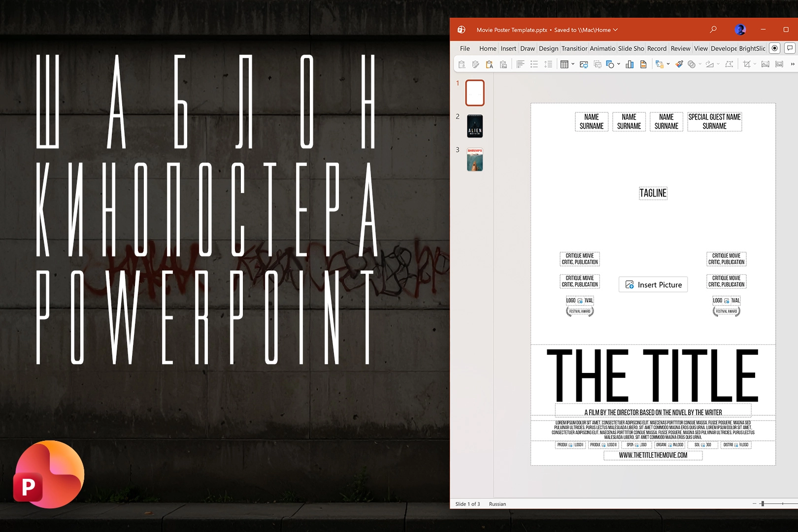Click the user account avatar
Image resolution: width=798 pixels, height=532 pixels.
(740, 30)
